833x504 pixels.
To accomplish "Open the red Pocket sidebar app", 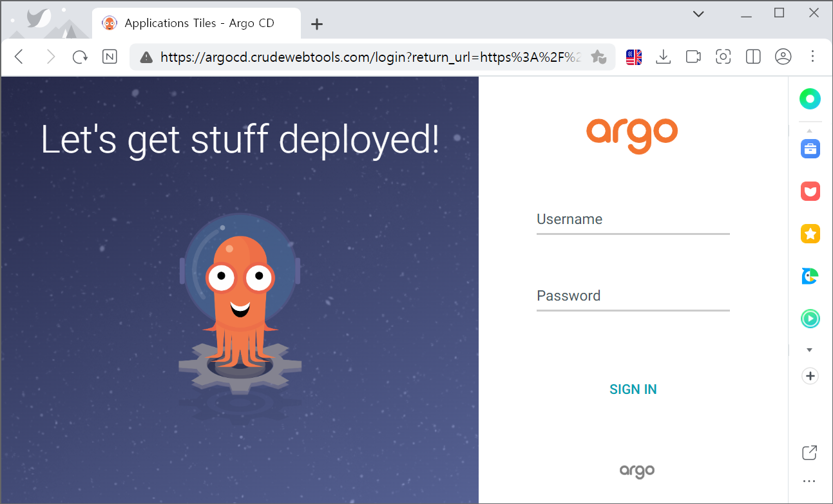I will pyautogui.click(x=810, y=191).
